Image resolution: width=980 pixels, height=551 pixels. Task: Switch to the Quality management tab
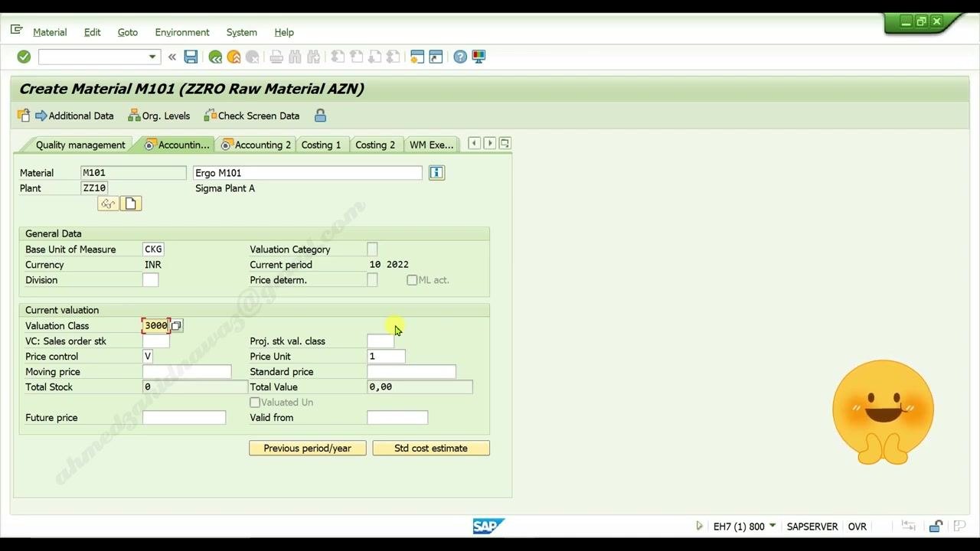(x=80, y=145)
